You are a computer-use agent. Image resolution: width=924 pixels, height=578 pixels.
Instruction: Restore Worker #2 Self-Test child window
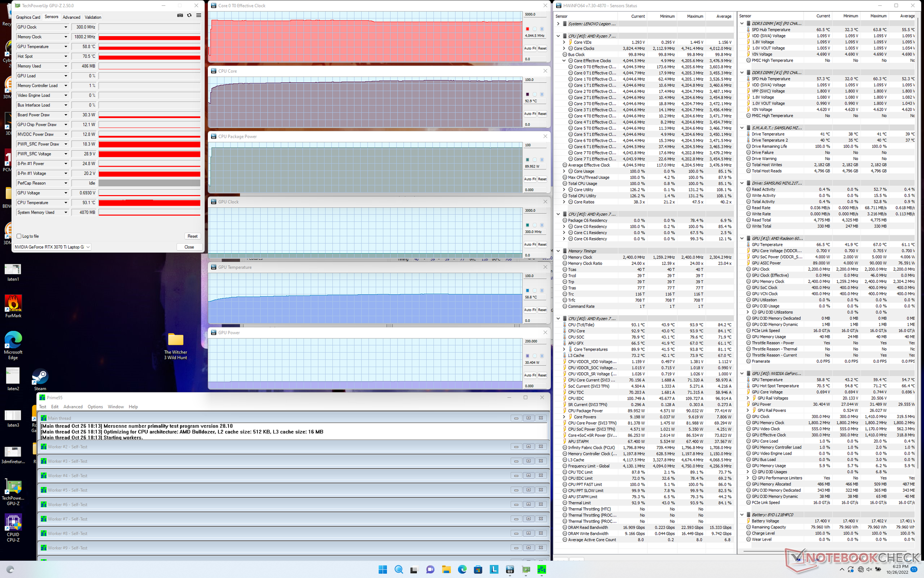(x=528, y=447)
